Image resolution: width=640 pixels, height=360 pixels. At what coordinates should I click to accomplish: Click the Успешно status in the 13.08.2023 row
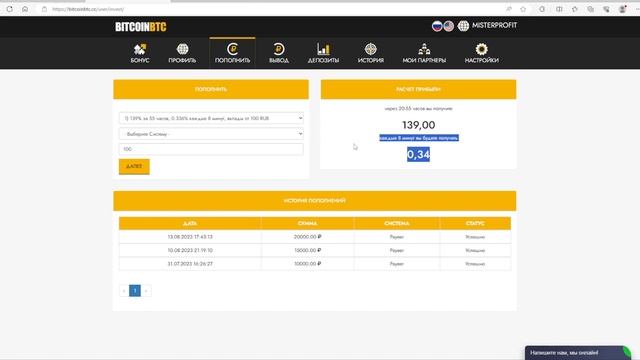pyautogui.click(x=475, y=237)
